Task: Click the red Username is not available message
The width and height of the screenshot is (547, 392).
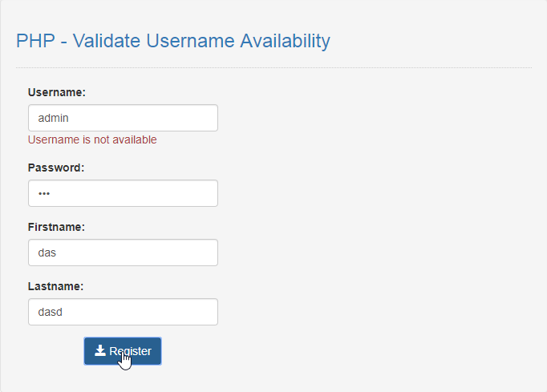Action: tap(92, 139)
